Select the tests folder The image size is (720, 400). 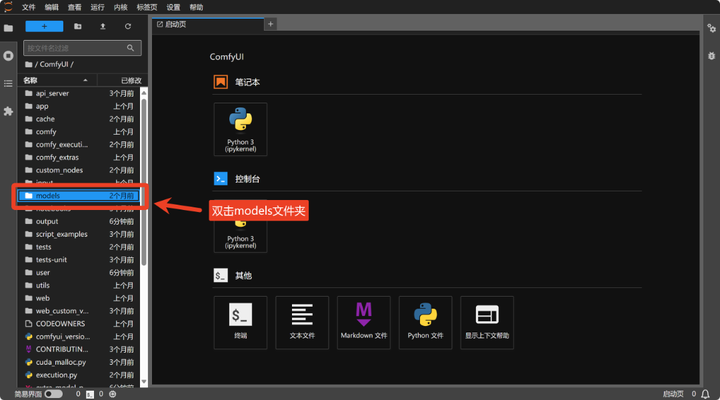tap(79, 247)
